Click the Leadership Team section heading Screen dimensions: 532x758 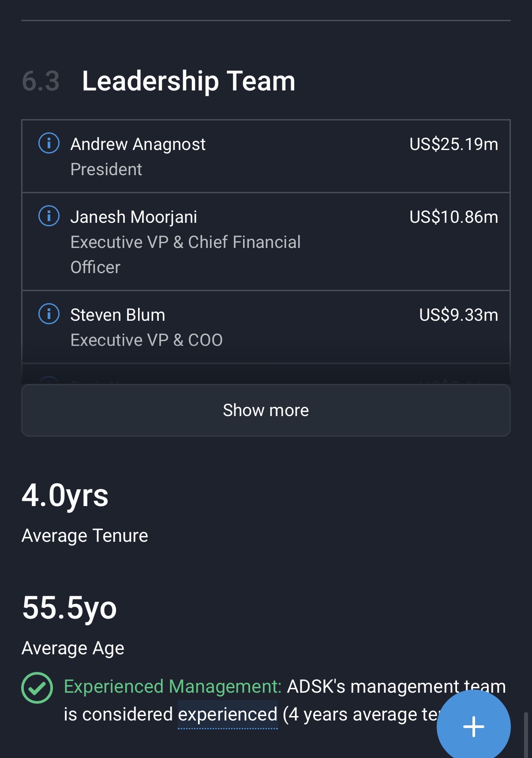pyautogui.click(x=188, y=81)
